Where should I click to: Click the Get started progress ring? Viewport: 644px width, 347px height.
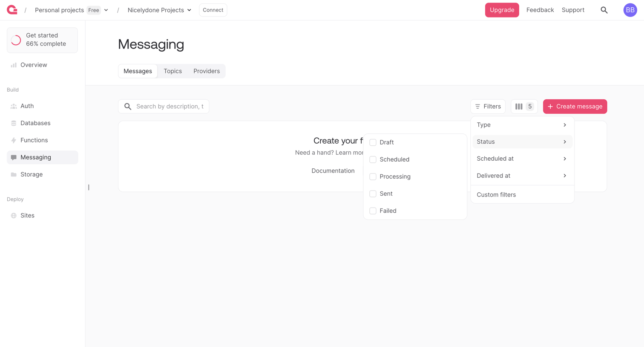tap(16, 40)
